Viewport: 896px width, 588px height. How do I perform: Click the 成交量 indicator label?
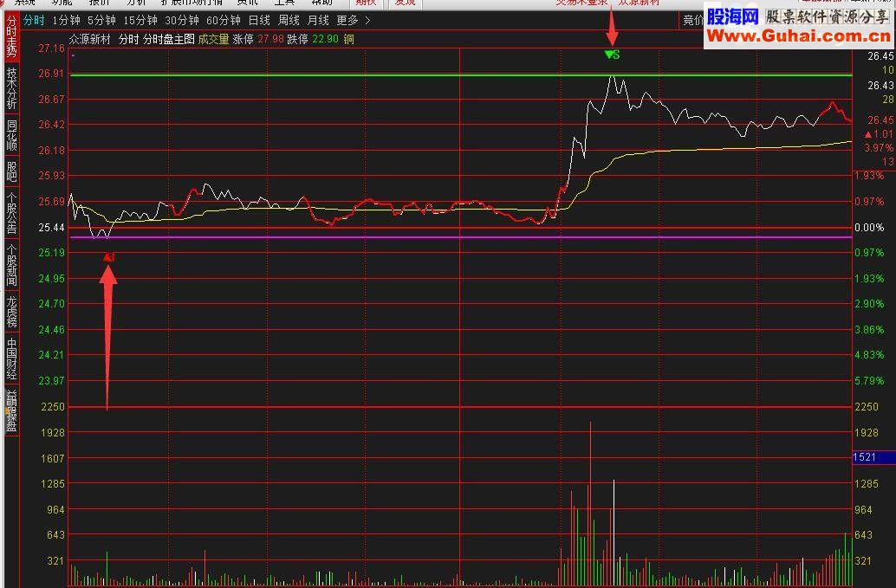point(214,39)
